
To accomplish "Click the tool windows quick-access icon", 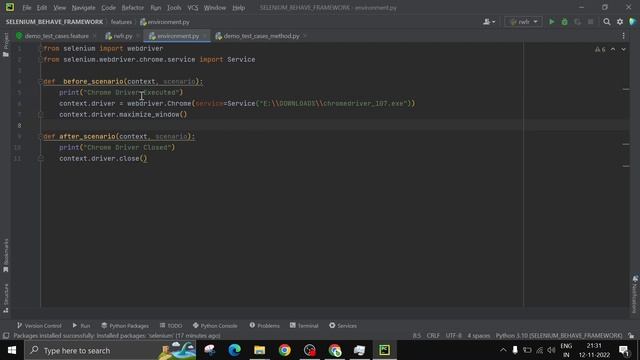I will [6, 336].
